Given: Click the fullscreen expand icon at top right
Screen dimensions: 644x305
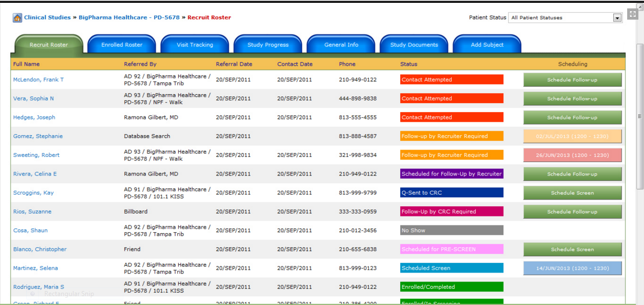Looking at the screenshot, I should click(x=632, y=15).
